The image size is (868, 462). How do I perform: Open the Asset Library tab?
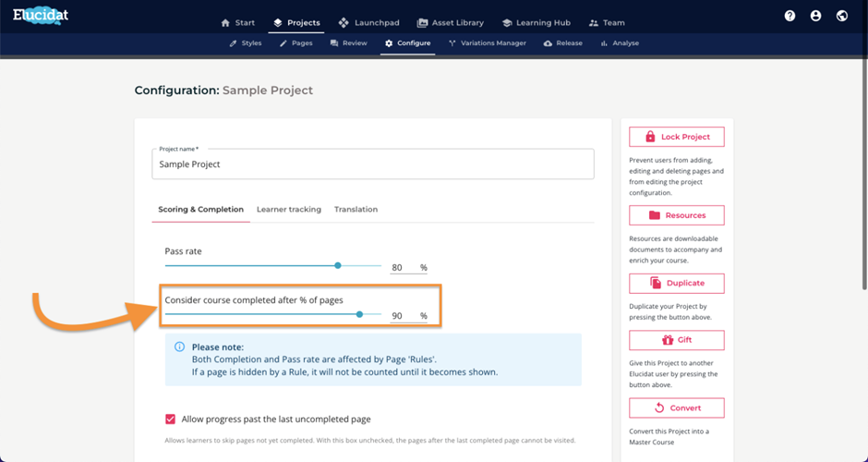point(450,23)
